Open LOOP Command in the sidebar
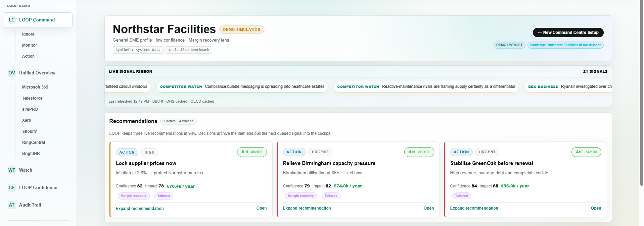The width and height of the screenshot is (644, 226). [x=38, y=20]
